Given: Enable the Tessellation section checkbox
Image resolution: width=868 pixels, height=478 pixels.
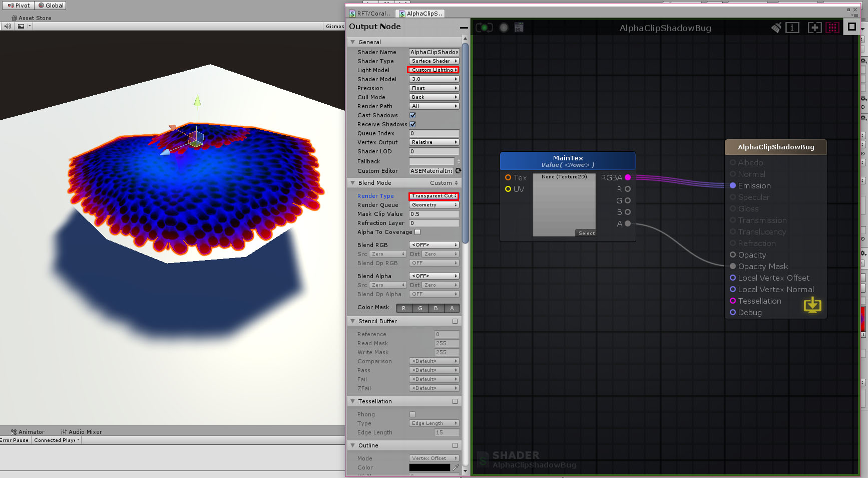Looking at the screenshot, I should click(455, 401).
